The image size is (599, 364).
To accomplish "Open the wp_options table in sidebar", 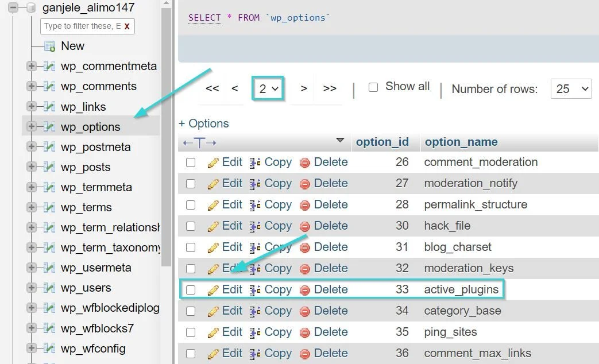I will click(90, 127).
